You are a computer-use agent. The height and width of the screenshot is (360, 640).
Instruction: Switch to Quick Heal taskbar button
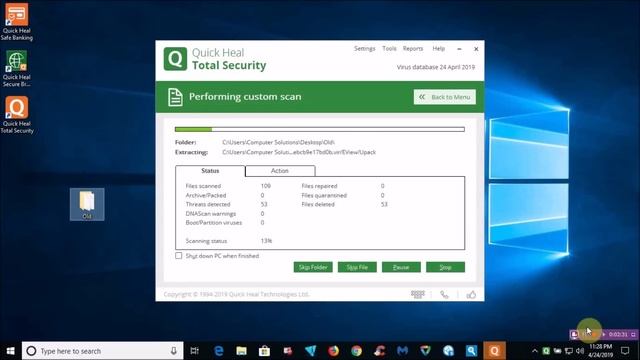[494, 351]
